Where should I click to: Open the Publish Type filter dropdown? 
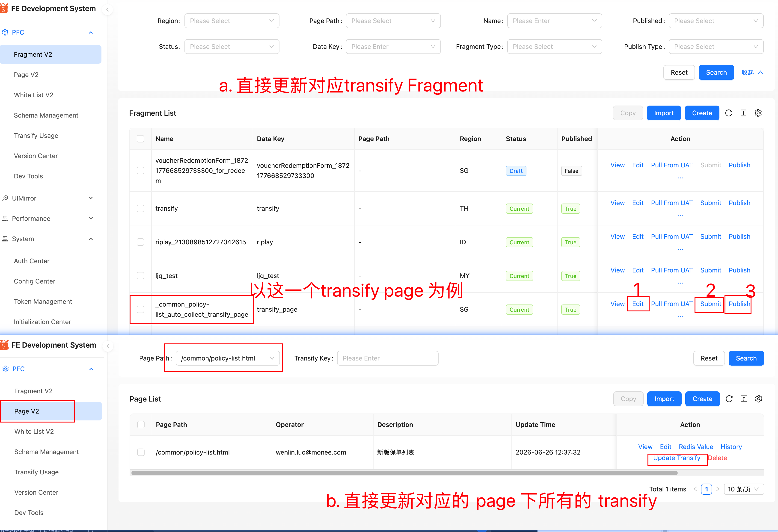[716, 47]
